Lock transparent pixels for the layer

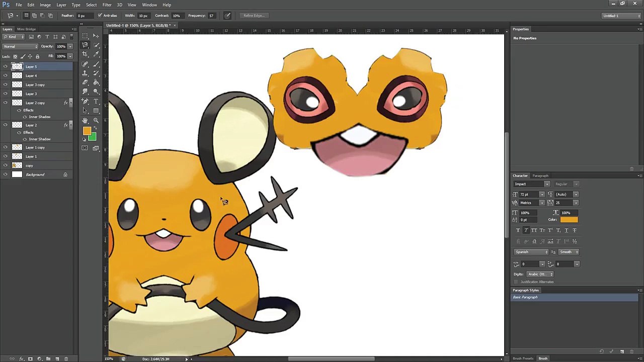pos(15,56)
